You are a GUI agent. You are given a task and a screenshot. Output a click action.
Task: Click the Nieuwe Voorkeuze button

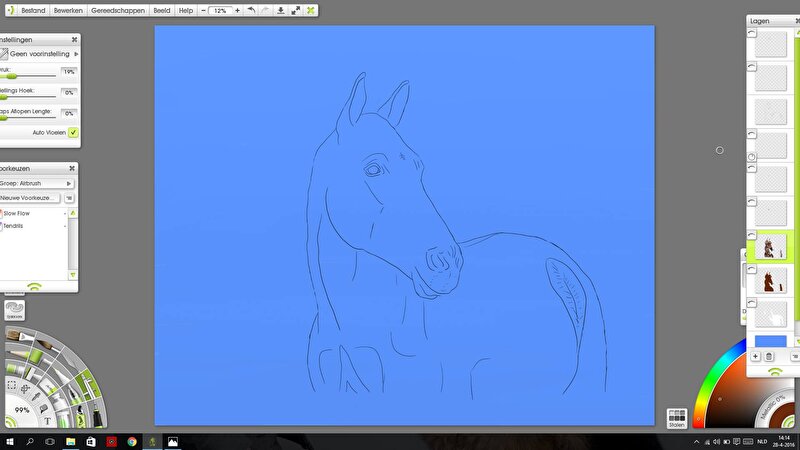click(30, 198)
